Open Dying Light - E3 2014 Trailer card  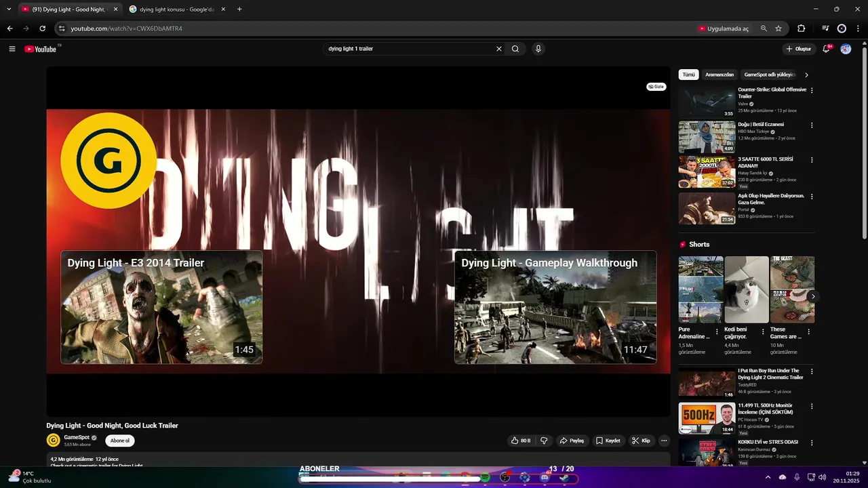(161, 307)
